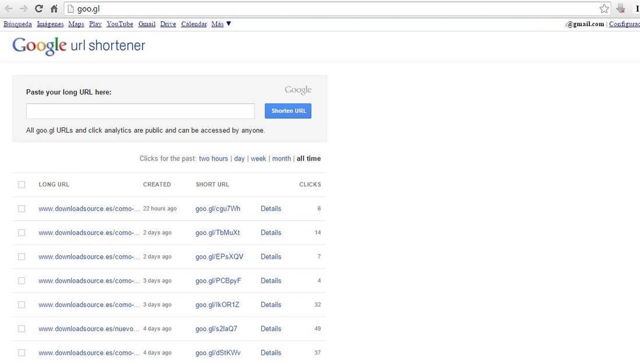Click the download extension icon in toolbar
Image resolution: width=640 pixels, height=364 pixels.
pos(621,9)
